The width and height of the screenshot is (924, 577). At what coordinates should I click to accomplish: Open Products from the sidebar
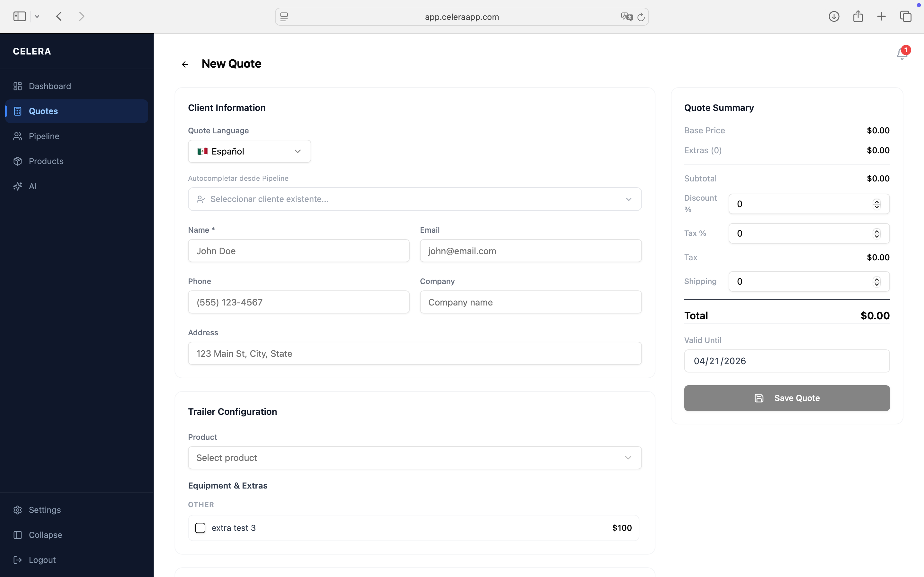tap(46, 161)
